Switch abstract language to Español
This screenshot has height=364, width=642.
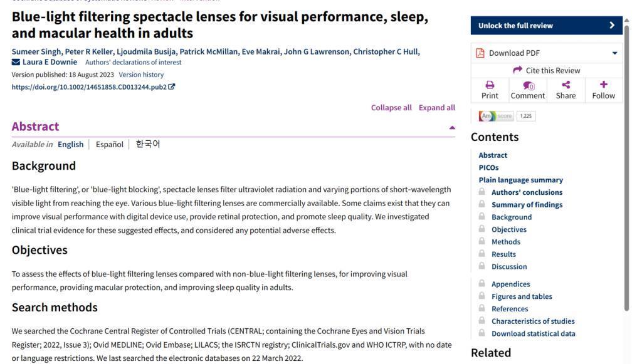coord(110,145)
